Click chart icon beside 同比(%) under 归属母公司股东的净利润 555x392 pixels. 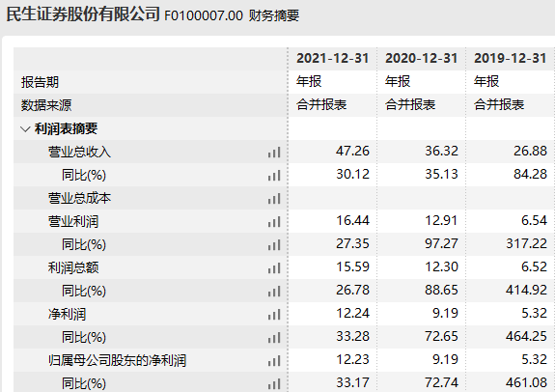coord(274,384)
